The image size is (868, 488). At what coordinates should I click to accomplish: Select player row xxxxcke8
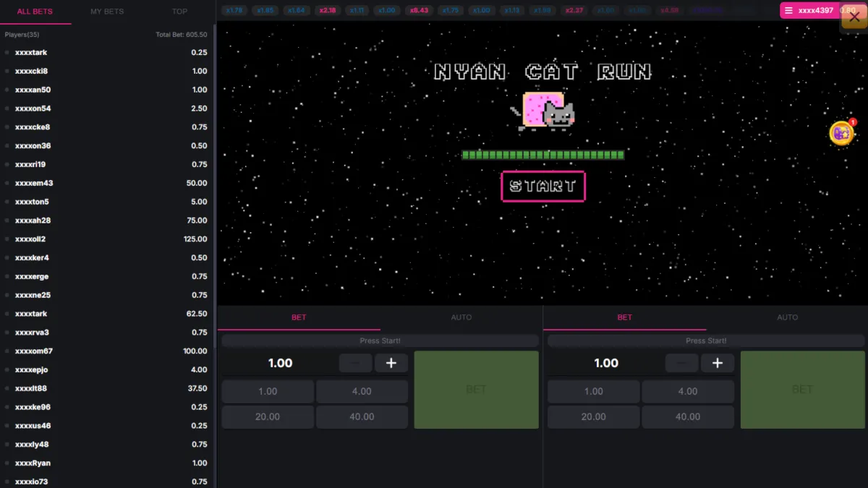pyautogui.click(x=106, y=127)
